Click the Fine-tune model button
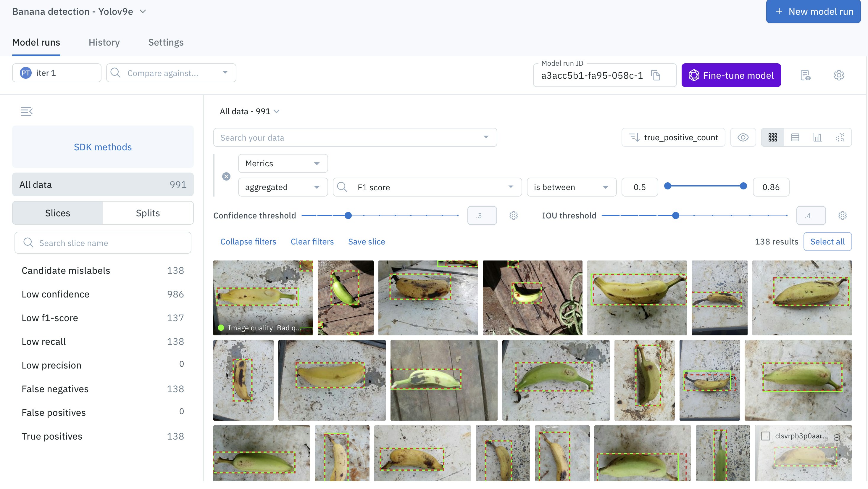This screenshot has height=489, width=868. click(x=731, y=75)
